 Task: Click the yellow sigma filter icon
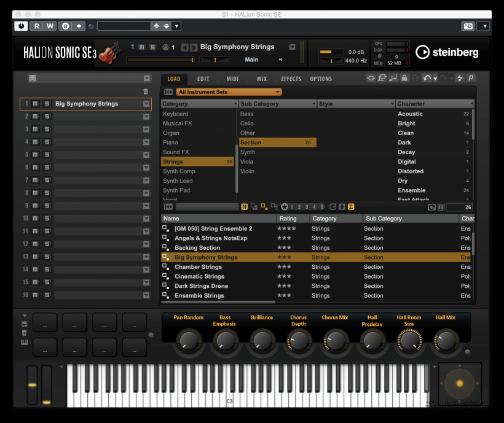coord(351,207)
